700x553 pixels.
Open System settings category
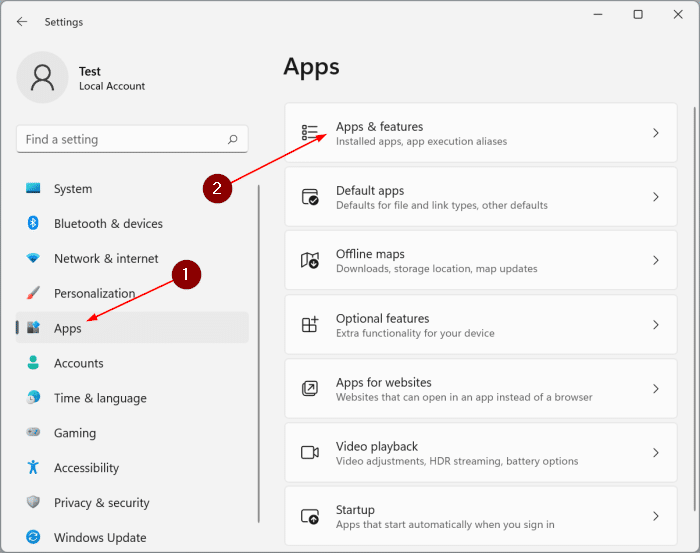132,188
